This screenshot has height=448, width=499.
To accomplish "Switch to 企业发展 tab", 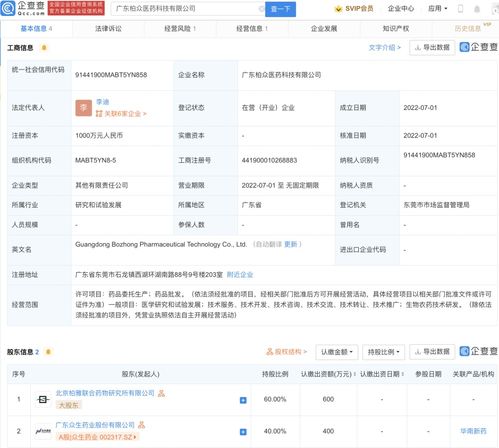I will click(x=324, y=29).
